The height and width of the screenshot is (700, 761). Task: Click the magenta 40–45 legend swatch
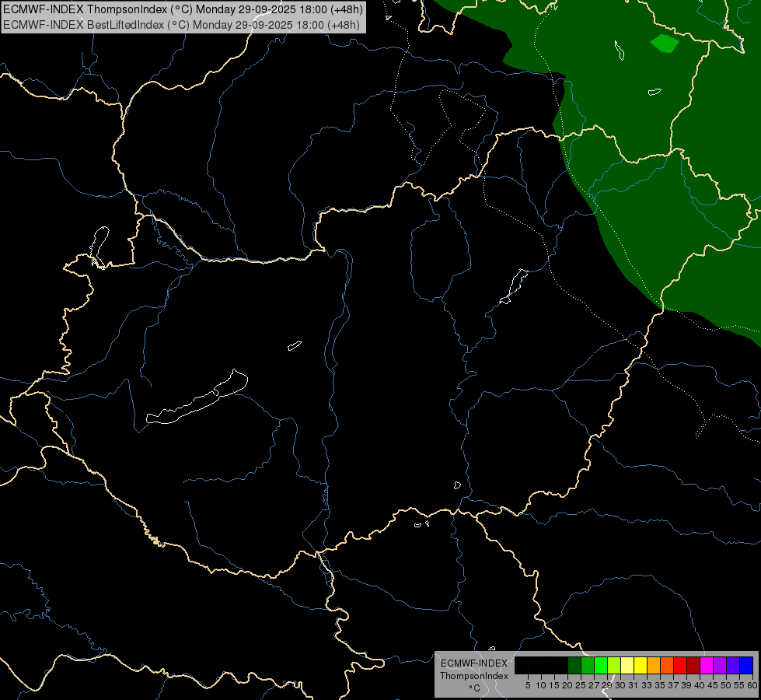point(707,666)
